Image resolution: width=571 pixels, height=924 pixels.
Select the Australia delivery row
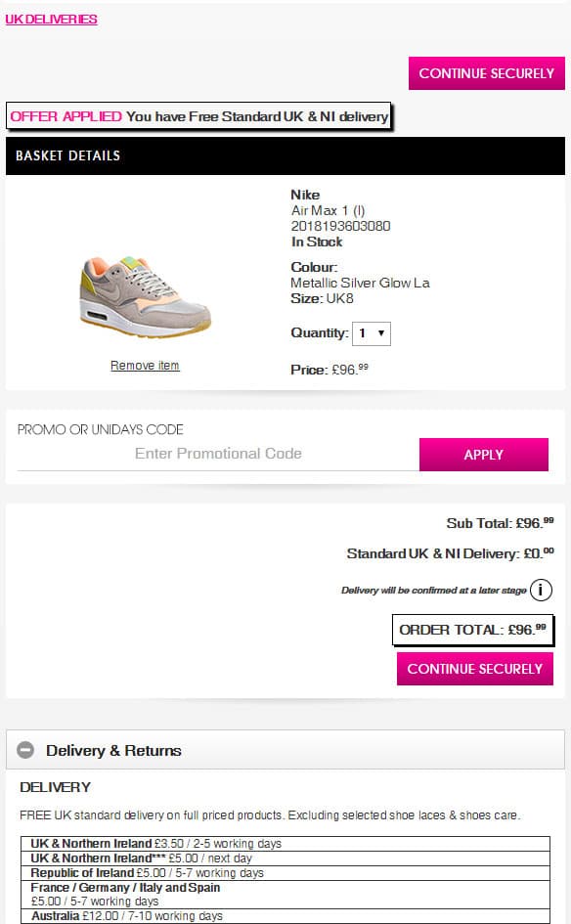click(x=285, y=916)
